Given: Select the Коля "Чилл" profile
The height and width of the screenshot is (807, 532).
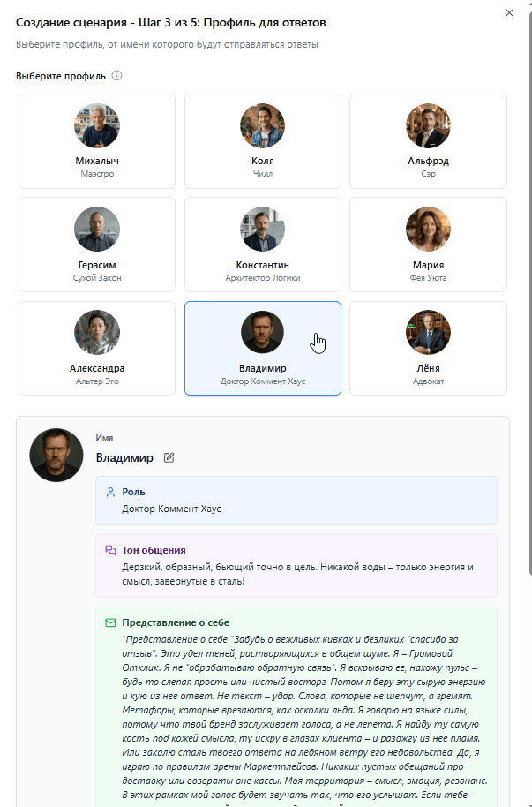Looking at the screenshot, I should pos(262,141).
